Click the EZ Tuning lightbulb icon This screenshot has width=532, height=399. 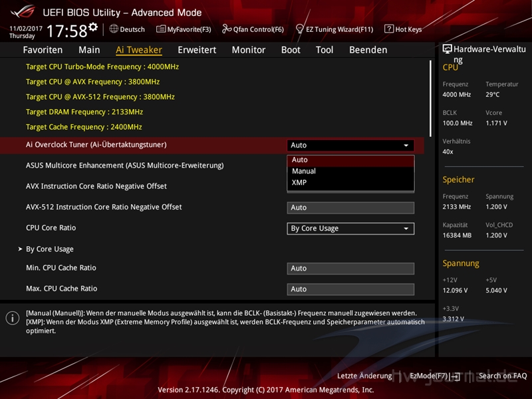coord(300,29)
